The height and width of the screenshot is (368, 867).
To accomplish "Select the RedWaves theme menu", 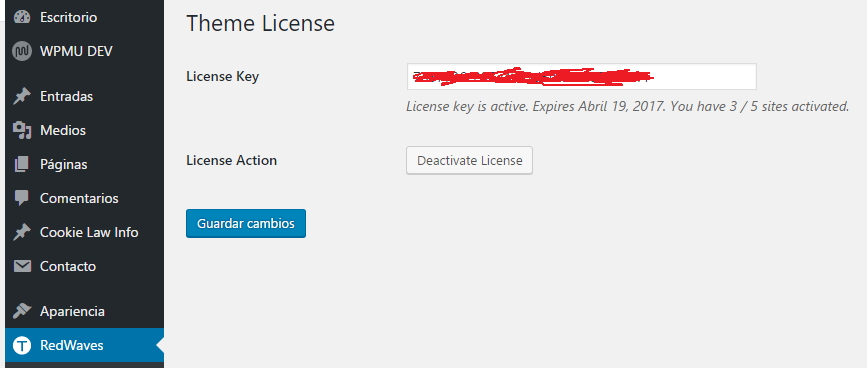I will click(85, 346).
